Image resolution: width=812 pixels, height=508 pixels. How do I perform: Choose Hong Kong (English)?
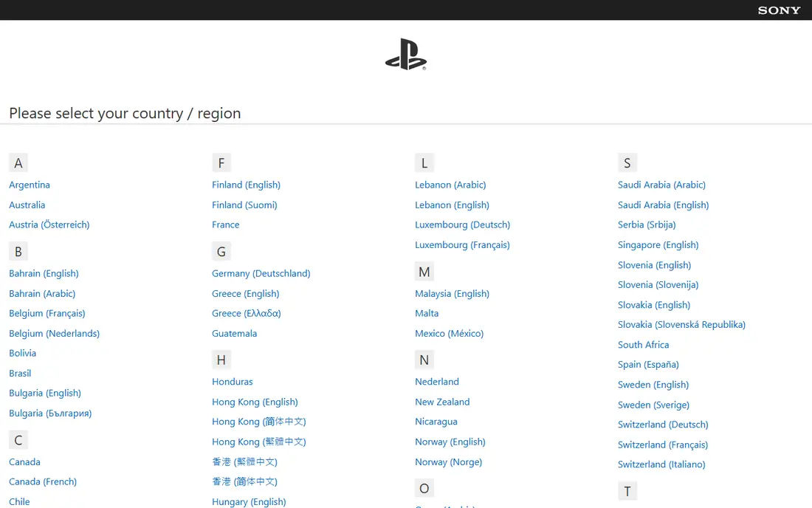tap(255, 402)
